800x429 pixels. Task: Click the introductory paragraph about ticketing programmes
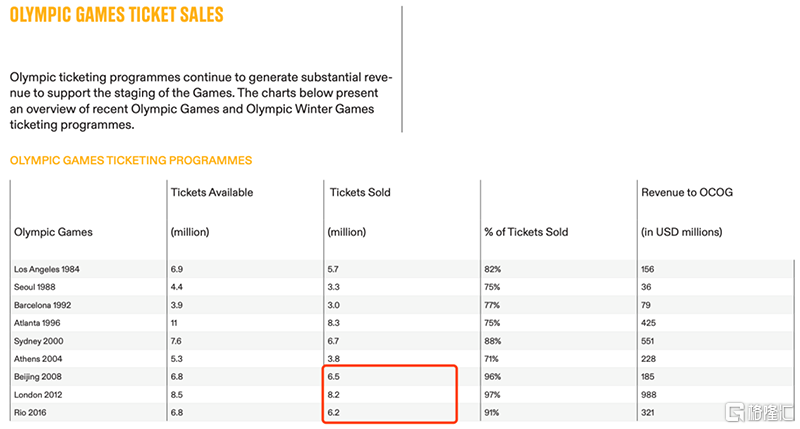(x=200, y=101)
